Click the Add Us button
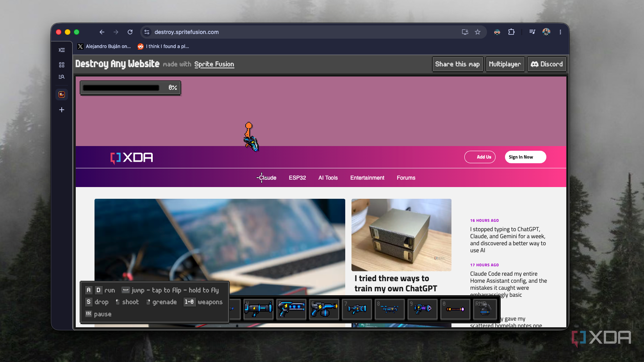 pos(480,157)
